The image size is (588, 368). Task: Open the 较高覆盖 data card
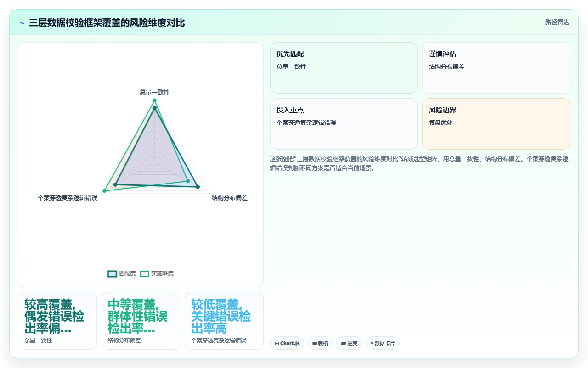coord(57,321)
